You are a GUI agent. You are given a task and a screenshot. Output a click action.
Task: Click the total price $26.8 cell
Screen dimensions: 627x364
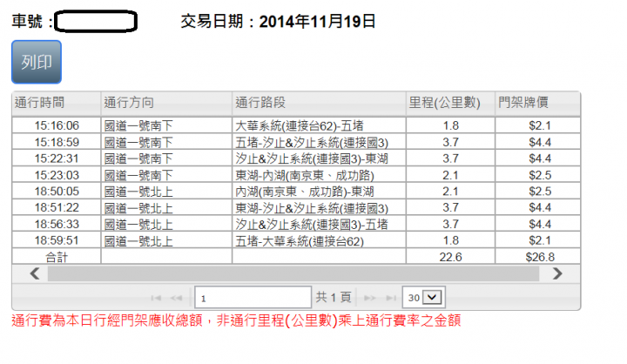coord(538,257)
